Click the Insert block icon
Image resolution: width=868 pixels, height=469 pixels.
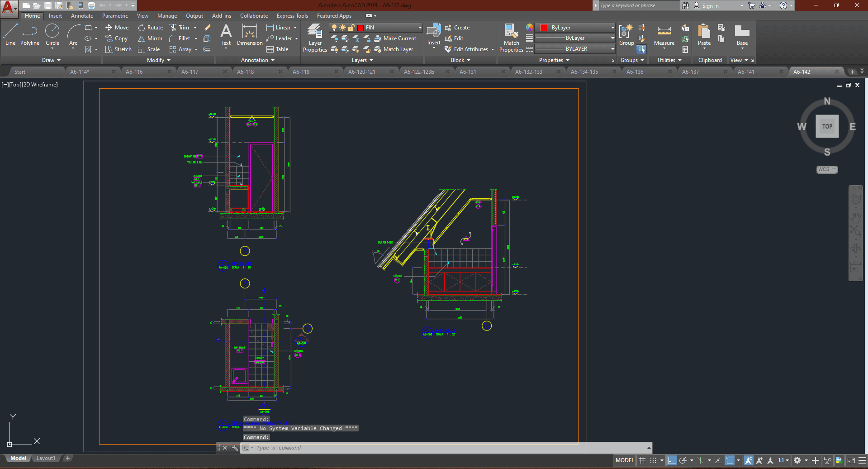(434, 34)
